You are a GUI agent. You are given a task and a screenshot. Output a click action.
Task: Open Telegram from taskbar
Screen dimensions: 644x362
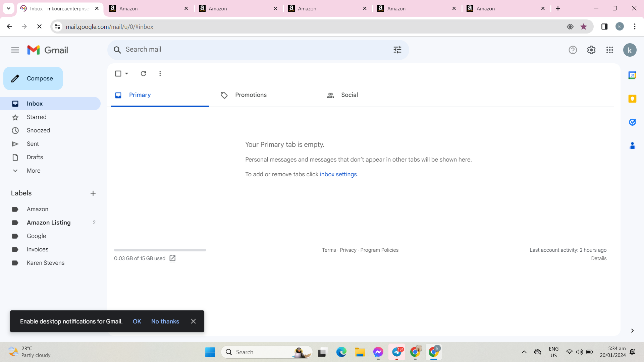[397, 352]
